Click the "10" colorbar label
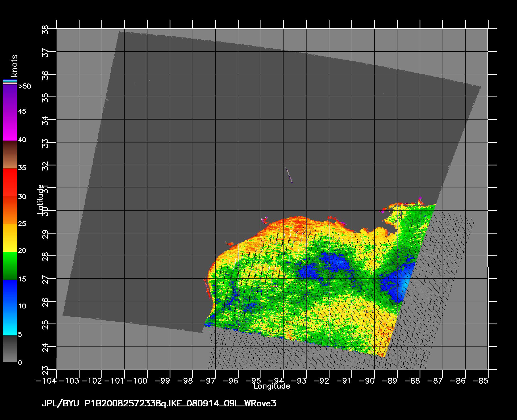This screenshot has width=517, height=420. pyautogui.click(x=22, y=306)
